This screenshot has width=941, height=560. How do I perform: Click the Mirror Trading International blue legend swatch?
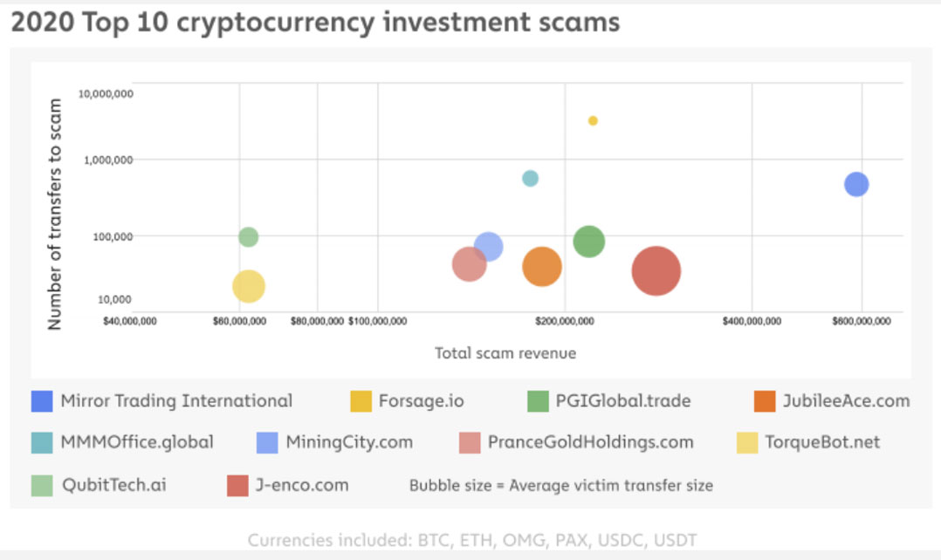pos(42,401)
